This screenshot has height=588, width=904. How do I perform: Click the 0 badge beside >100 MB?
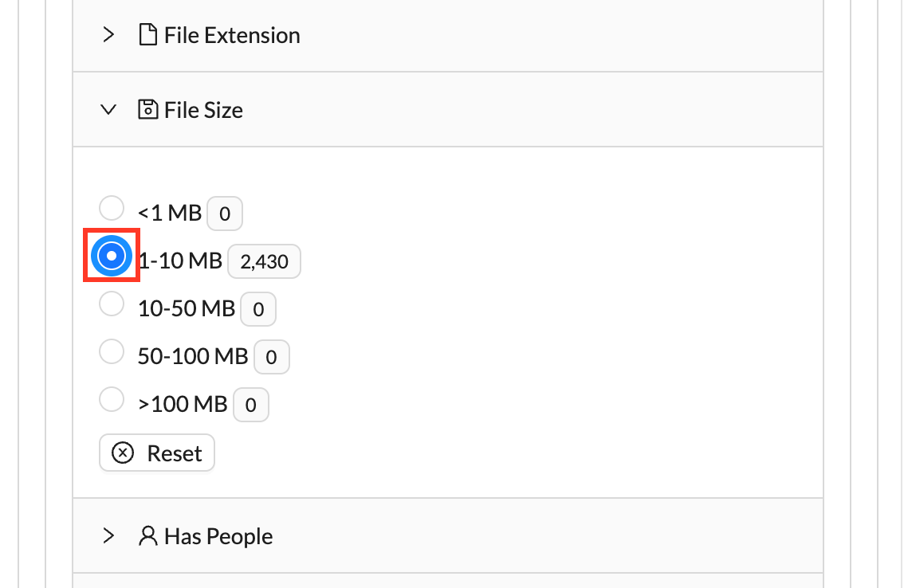[250, 405]
